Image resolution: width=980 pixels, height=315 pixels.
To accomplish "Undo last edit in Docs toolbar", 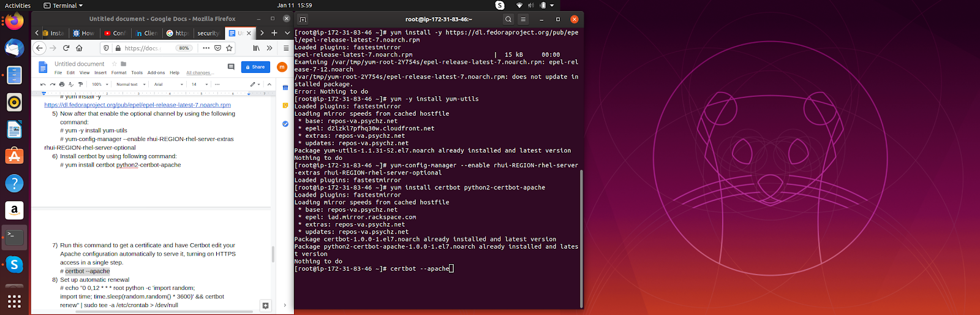I will click(43, 84).
